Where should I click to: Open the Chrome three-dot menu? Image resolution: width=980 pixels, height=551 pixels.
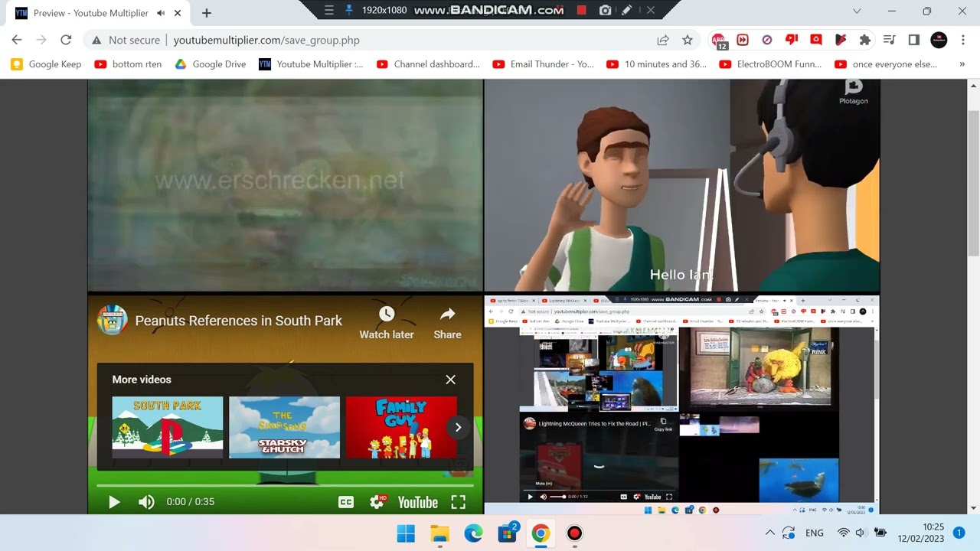[963, 40]
